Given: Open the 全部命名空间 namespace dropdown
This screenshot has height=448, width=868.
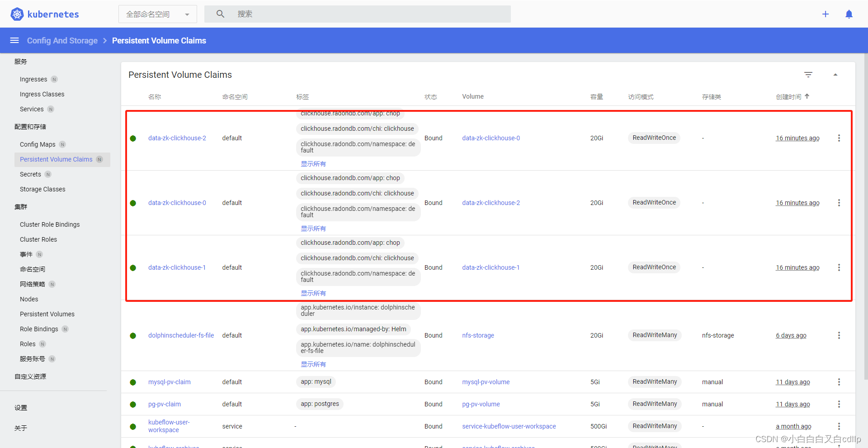Looking at the screenshot, I should [158, 14].
